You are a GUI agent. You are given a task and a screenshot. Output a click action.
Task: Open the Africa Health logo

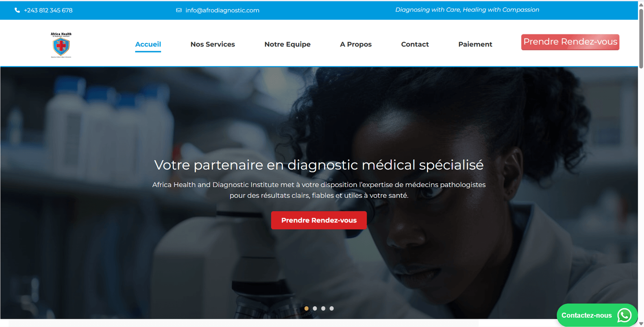pos(61,45)
